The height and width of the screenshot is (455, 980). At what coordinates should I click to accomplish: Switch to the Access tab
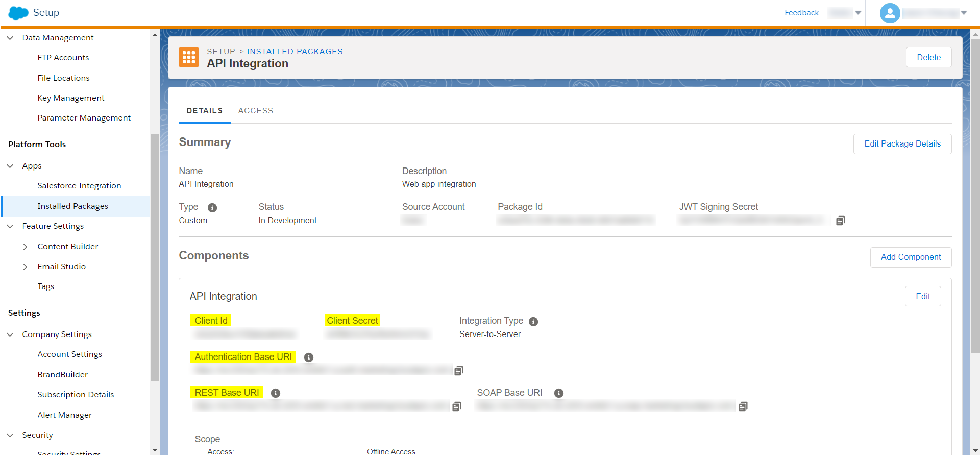(255, 111)
